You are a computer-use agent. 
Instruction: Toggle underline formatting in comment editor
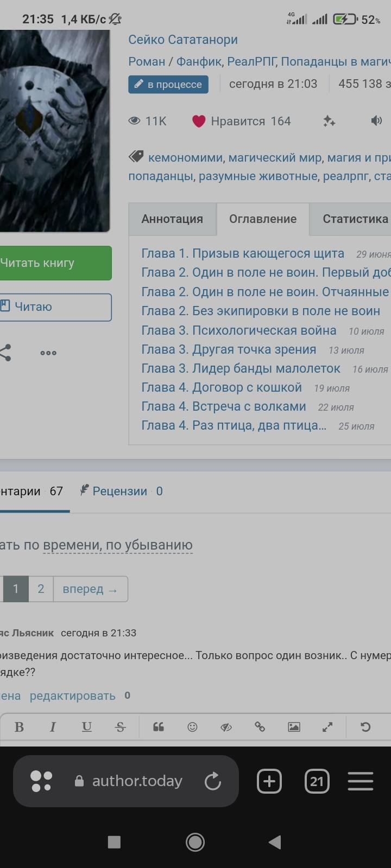pos(86,727)
